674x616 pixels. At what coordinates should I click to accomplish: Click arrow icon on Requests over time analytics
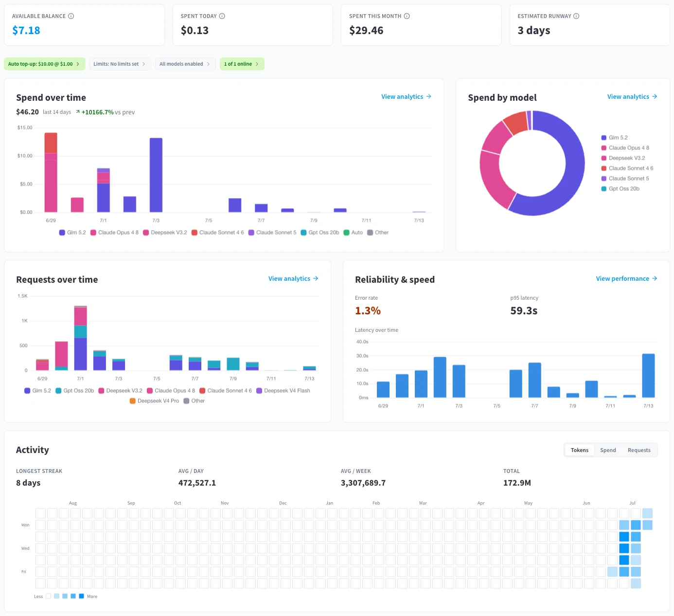(x=316, y=278)
